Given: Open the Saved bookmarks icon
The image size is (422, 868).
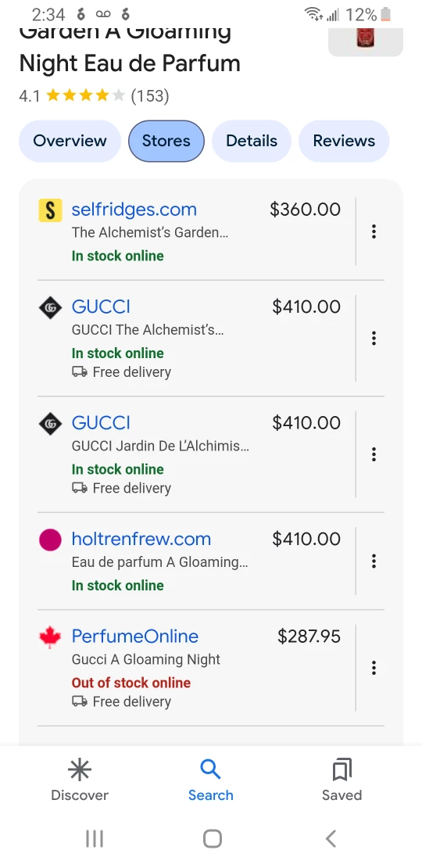Looking at the screenshot, I should [342, 769].
